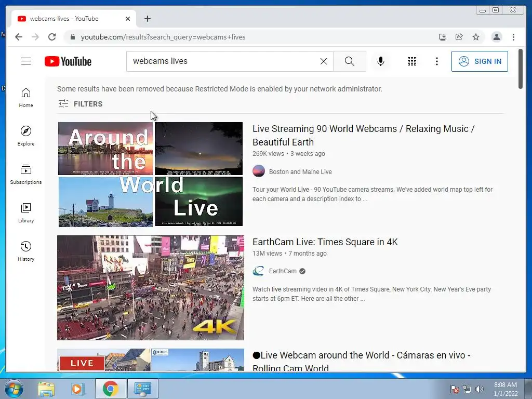The image size is (532, 399).
Task: Open the Windows Start button
Action: pos(14,389)
